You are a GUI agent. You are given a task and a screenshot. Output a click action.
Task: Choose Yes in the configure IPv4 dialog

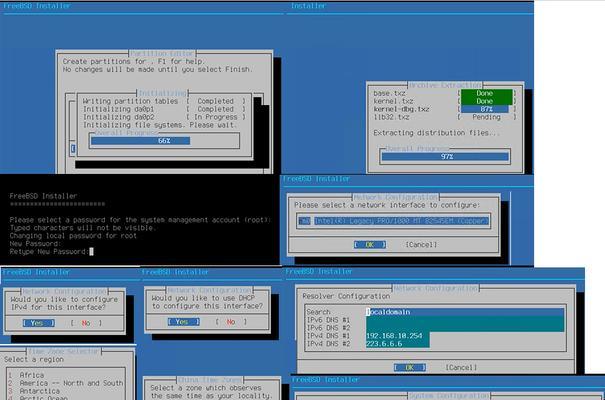pos(39,323)
